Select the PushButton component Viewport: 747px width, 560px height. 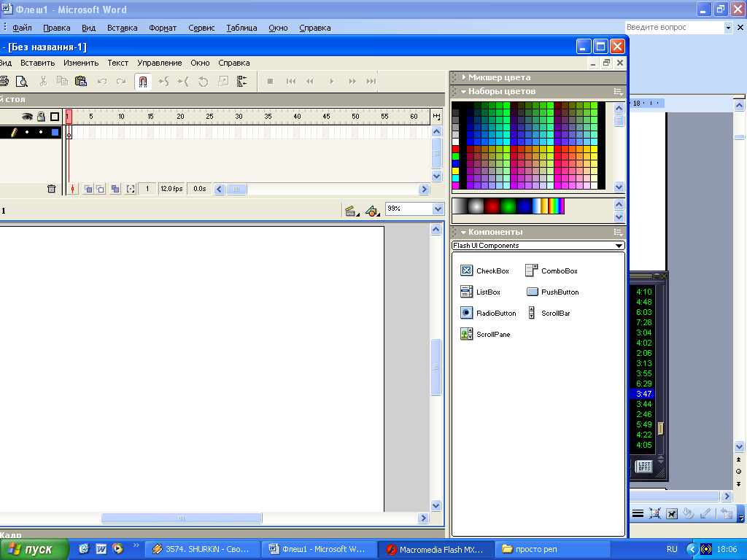click(553, 292)
